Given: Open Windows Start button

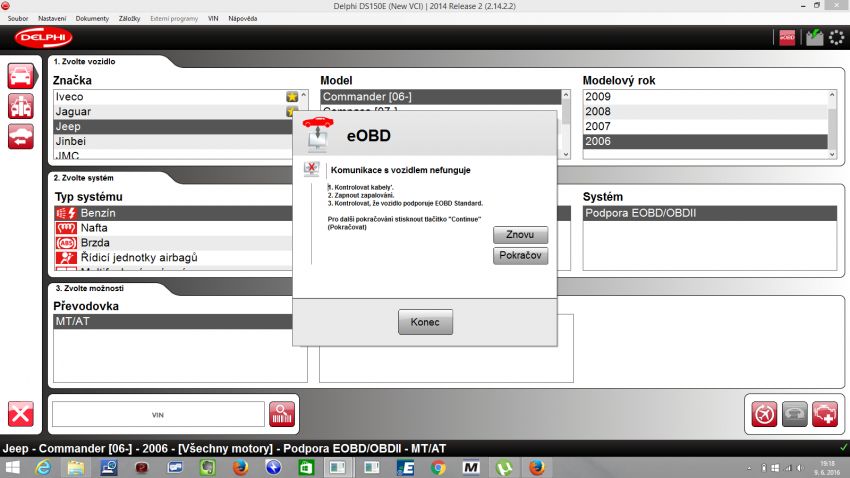Looking at the screenshot, I should 12,467.
